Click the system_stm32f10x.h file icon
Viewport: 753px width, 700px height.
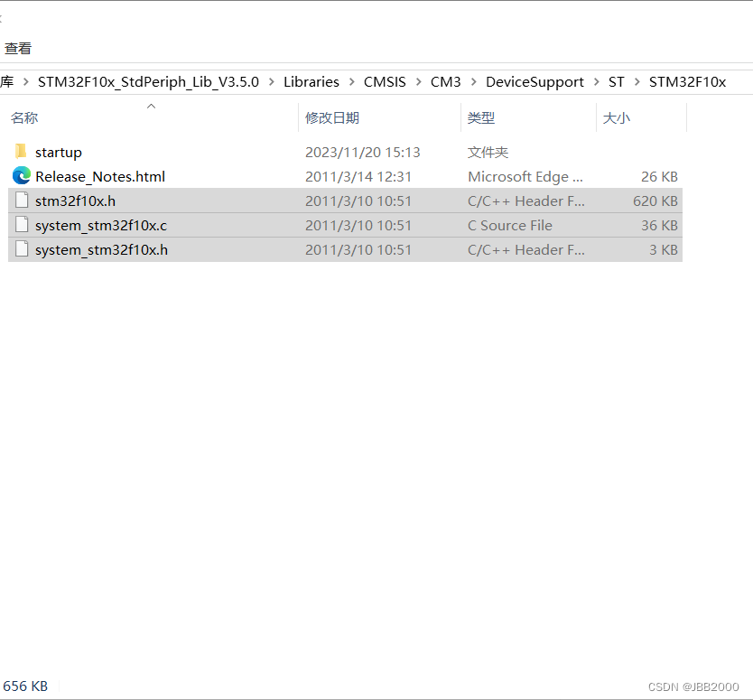tap(22, 249)
